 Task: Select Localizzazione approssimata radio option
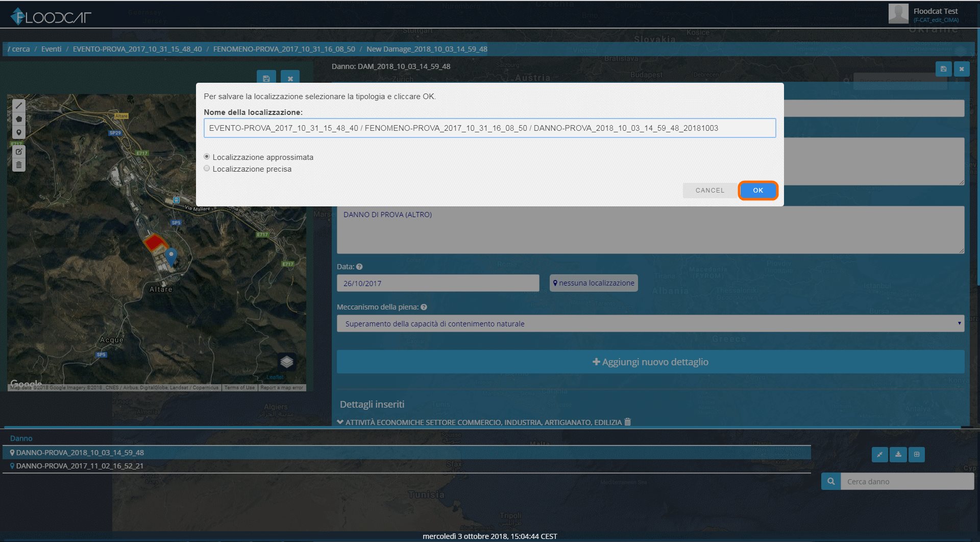(x=207, y=157)
